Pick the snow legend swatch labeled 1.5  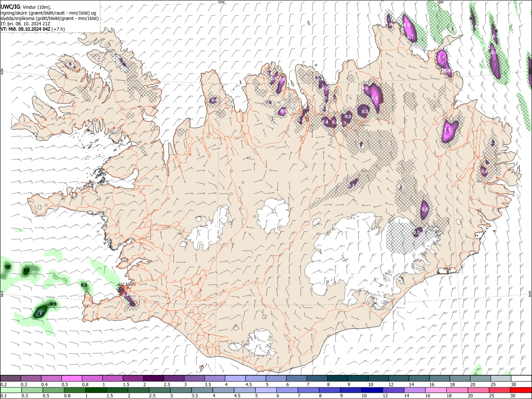coord(133,378)
